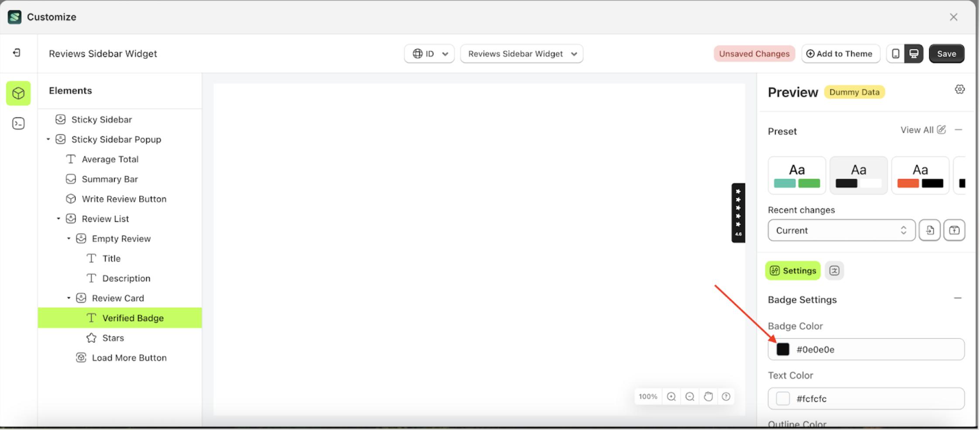The height and width of the screenshot is (430, 980).
Task: Switch preview to mobile device view
Action: tap(896, 53)
